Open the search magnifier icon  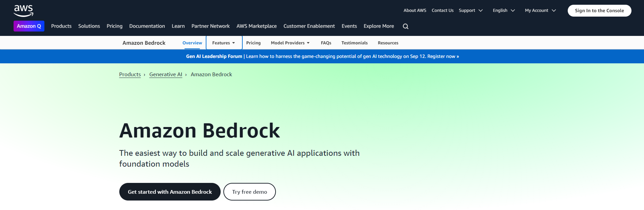coord(405,26)
